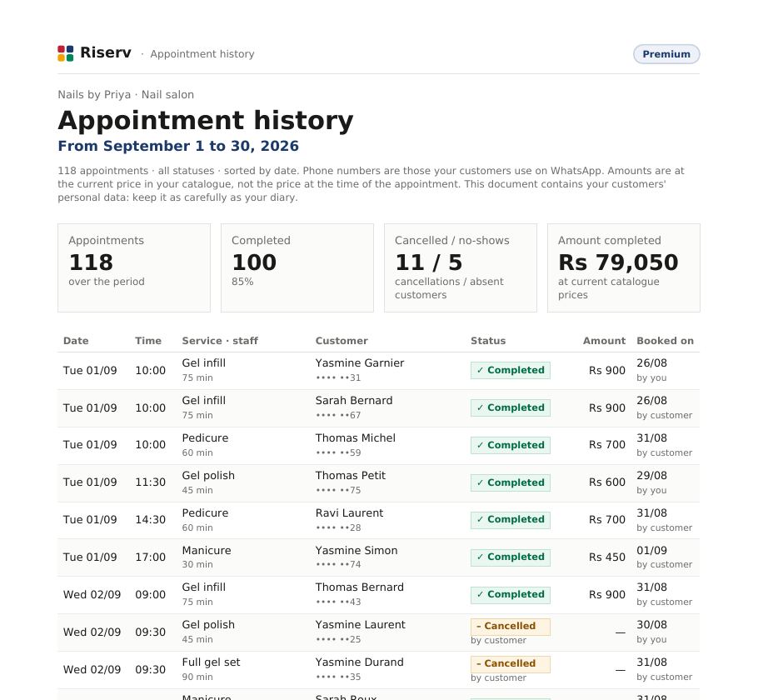Click the Amount column header
Screen dimensions: 758x700
click(x=604, y=341)
